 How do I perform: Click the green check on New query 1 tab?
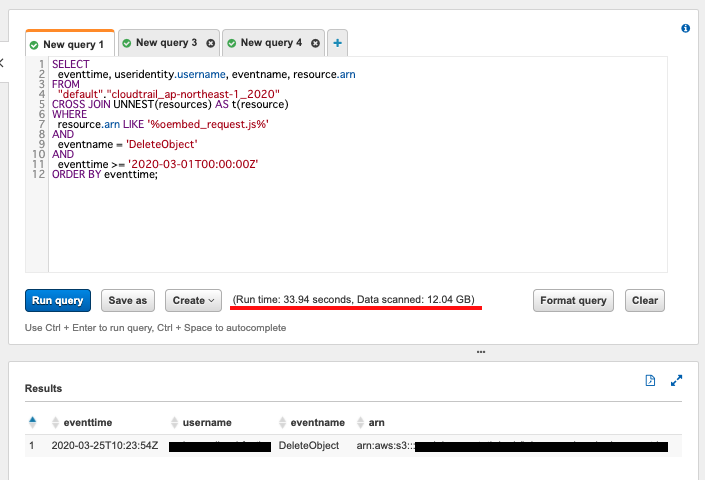[x=34, y=45]
